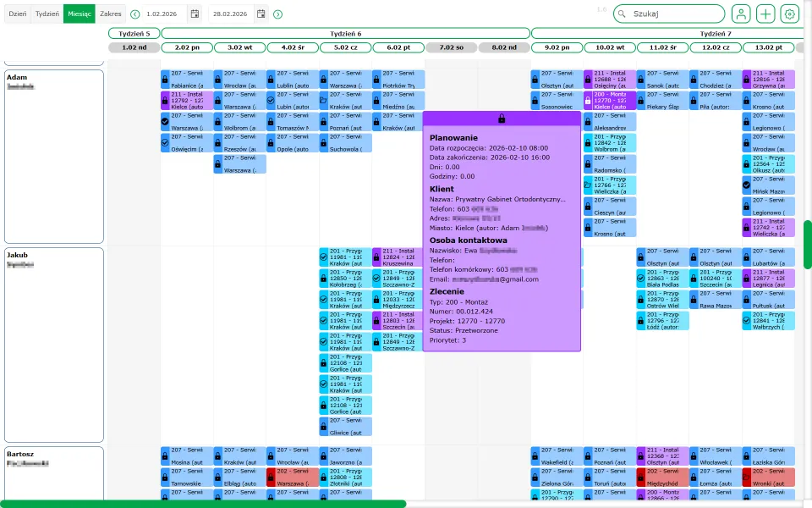Click lock icon on Adam's Pabianice task
812x508 pixels.
tap(166, 80)
